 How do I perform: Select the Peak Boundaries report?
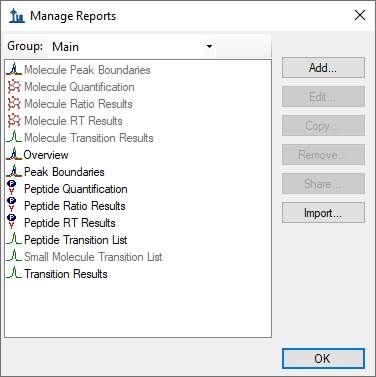pos(64,172)
